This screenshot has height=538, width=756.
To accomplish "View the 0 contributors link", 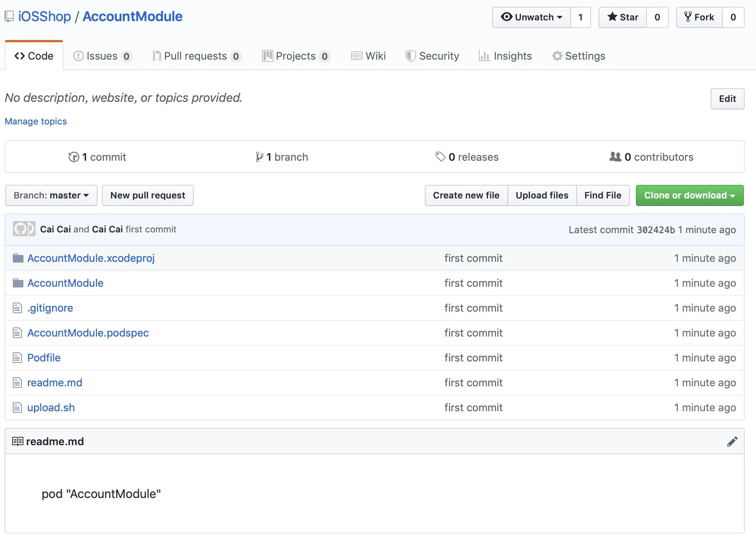I will coord(652,157).
